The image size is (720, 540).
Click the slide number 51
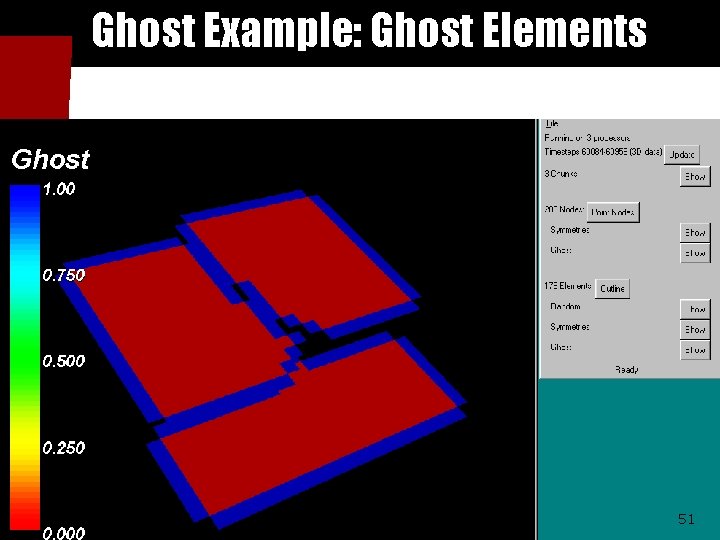(x=686, y=519)
